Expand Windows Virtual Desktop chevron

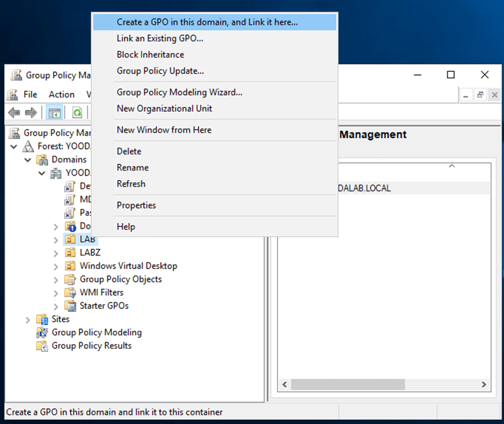click(56, 267)
